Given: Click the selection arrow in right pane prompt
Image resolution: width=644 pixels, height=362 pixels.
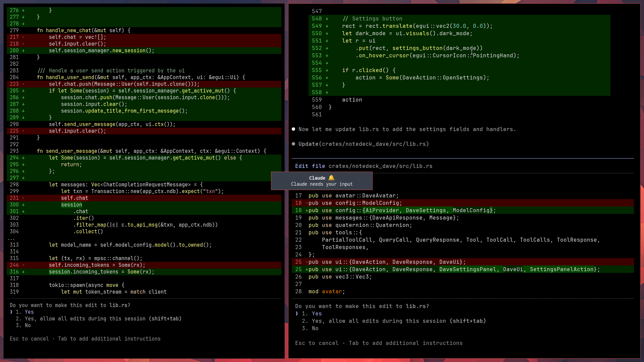Looking at the screenshot, I should tap(297, 313).
